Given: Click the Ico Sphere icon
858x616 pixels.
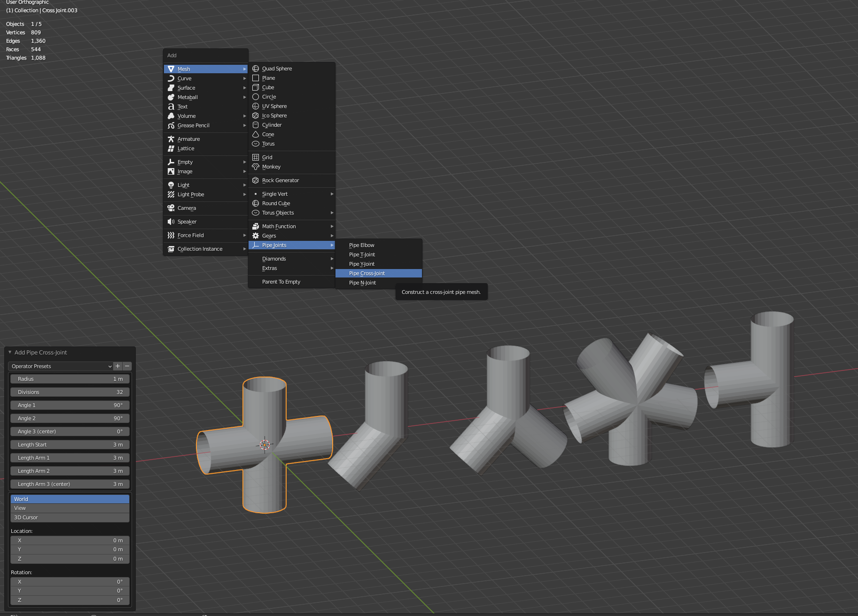Looking at the screenshot, I should pos(256,115).
